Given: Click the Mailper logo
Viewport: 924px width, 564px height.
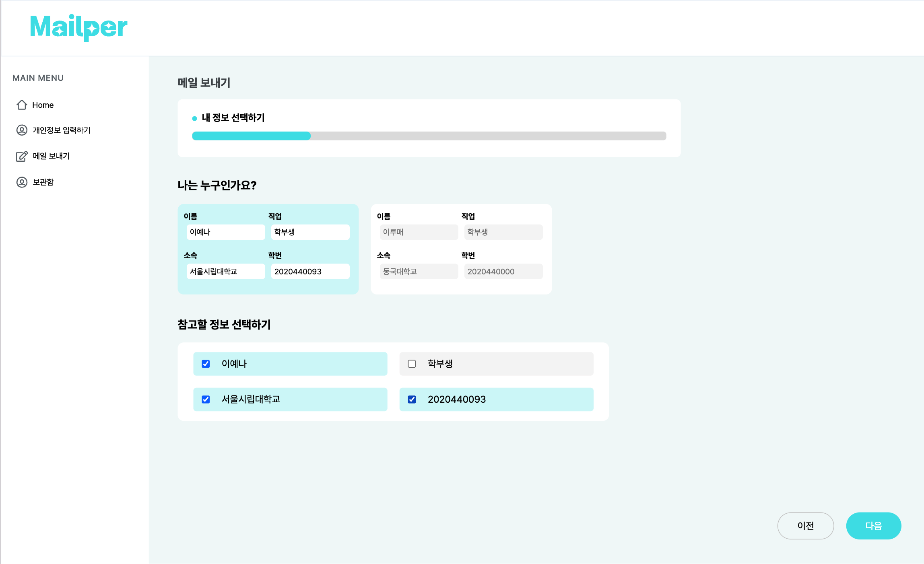Looking at the screenshot, I should 79,27.
